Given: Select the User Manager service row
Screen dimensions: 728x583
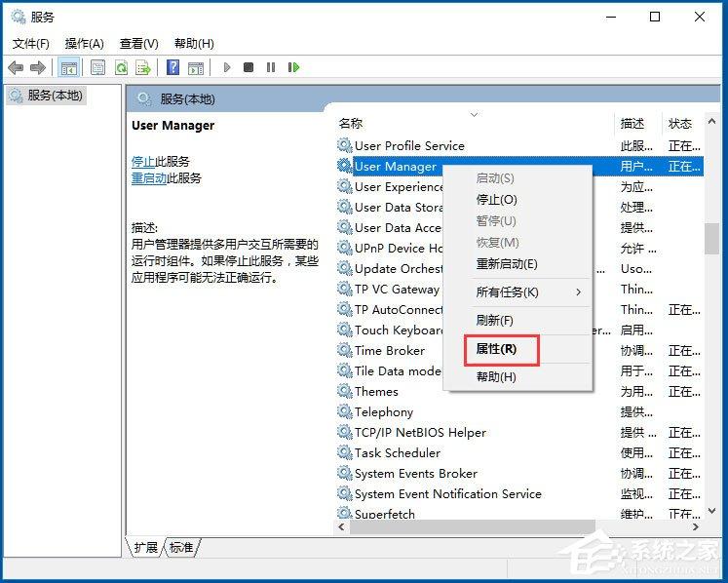Looking at the screenshot, I should 519,166.
